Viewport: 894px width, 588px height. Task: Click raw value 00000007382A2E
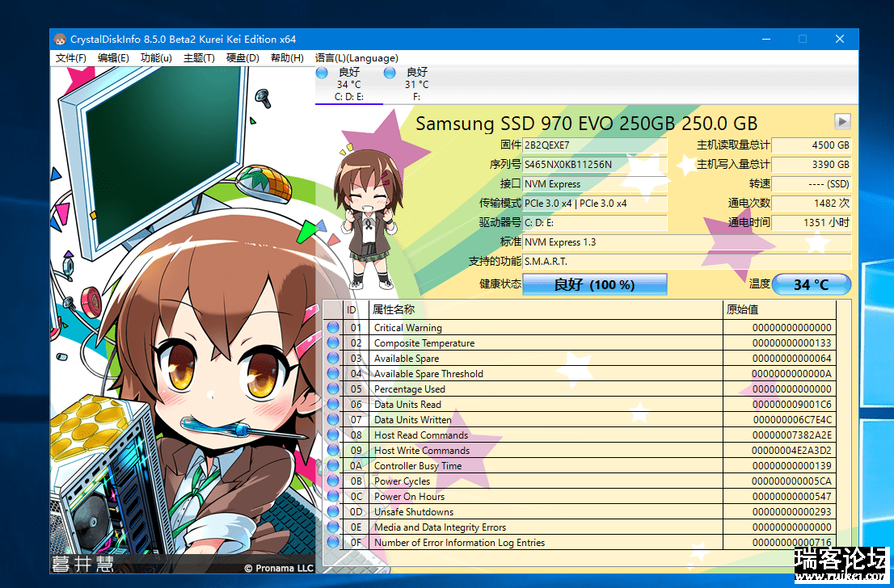click(x=792, y=435)
